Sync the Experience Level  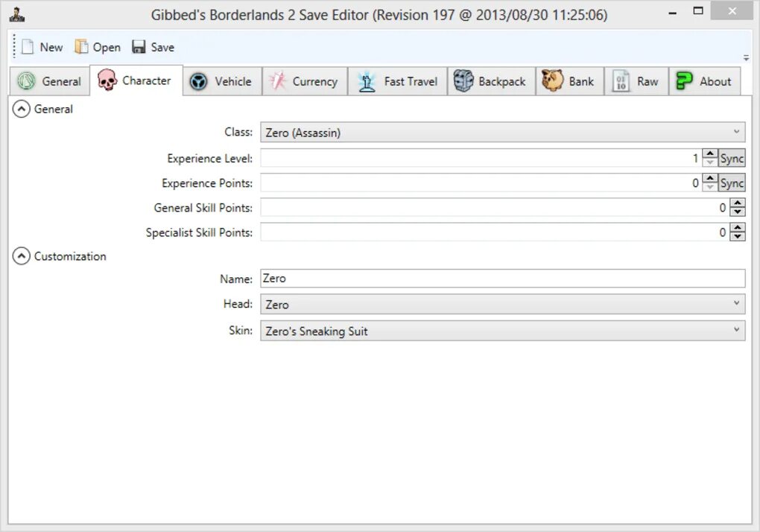[732, 159]
